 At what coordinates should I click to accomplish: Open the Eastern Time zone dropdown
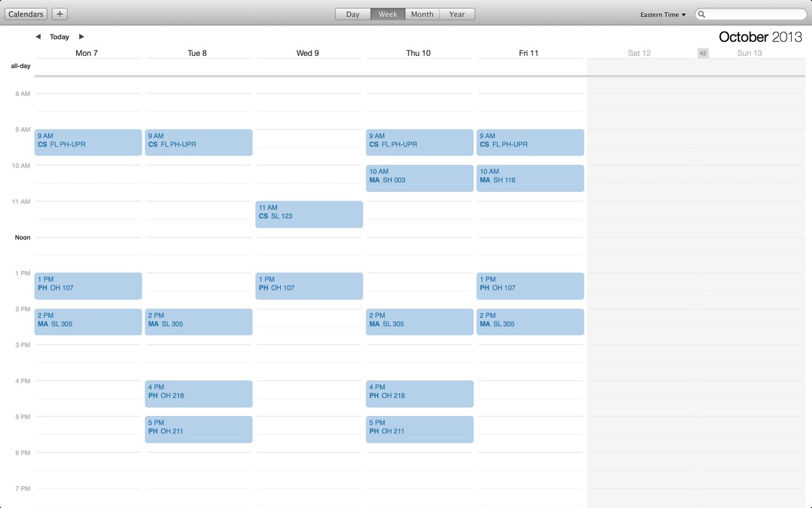click(663, 15)
